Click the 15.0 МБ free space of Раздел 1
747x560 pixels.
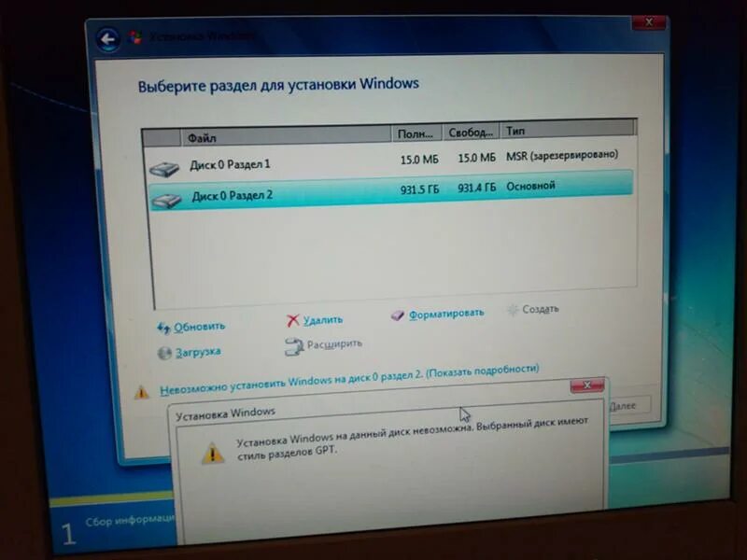pos(476,158)
